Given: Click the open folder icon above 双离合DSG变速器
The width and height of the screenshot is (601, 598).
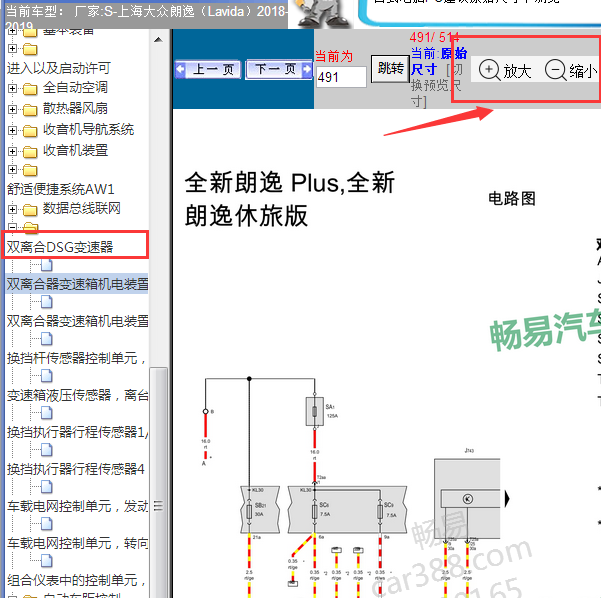Looking at the screenshot, I should (31, 228).
